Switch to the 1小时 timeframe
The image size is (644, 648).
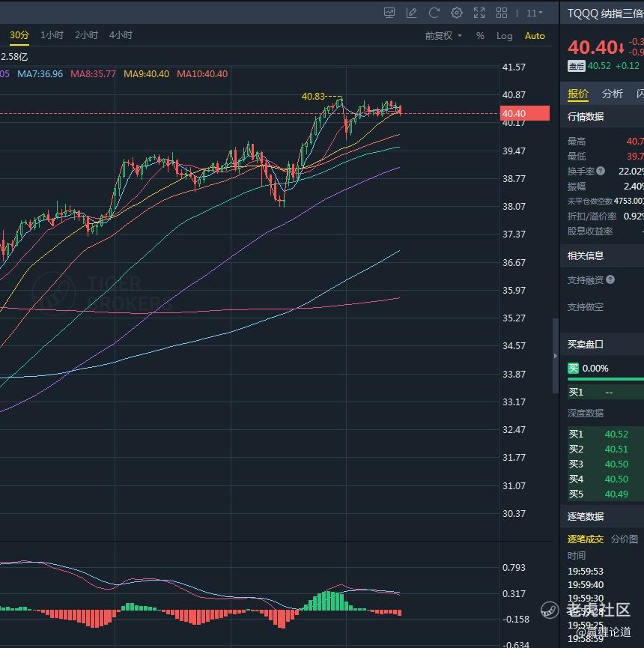click(52, 35)
